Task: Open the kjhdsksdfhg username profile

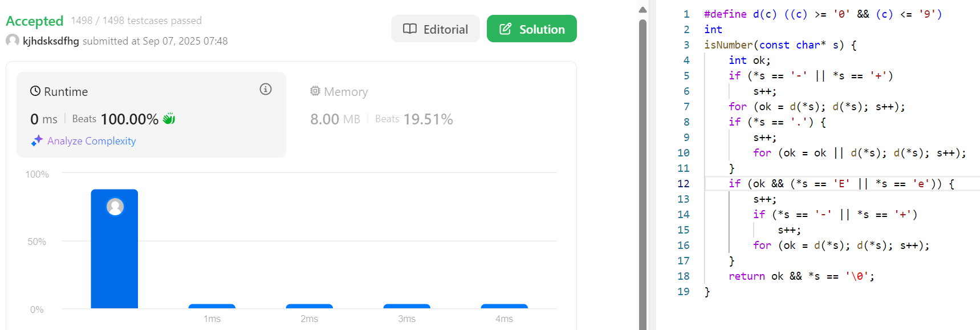Action: [51, 41]
